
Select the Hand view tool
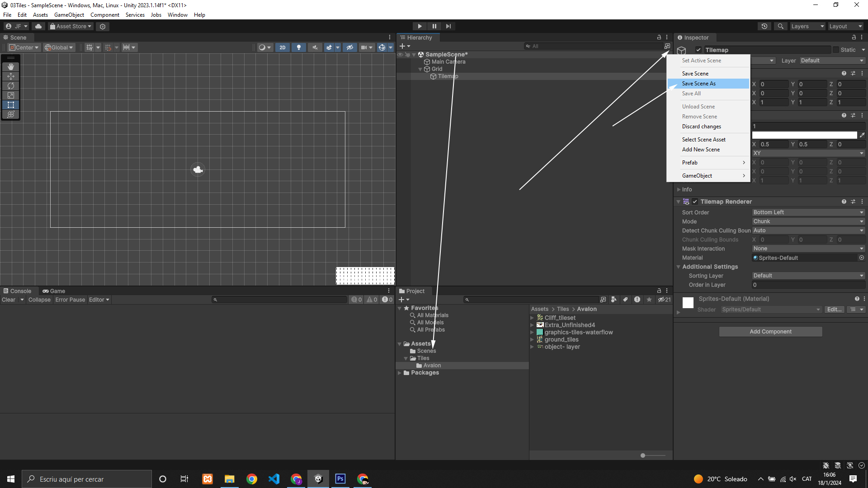pyautogui.click(x=11, y=67)
